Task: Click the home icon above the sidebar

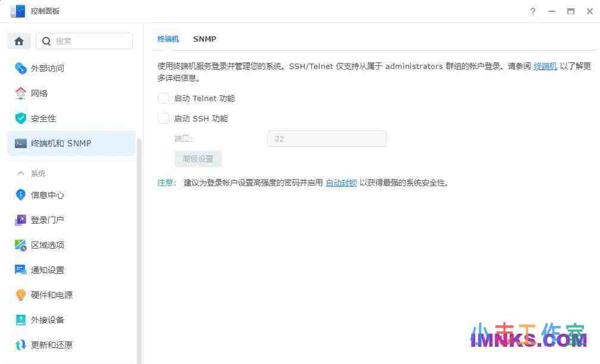Action: tap(19, 40)
